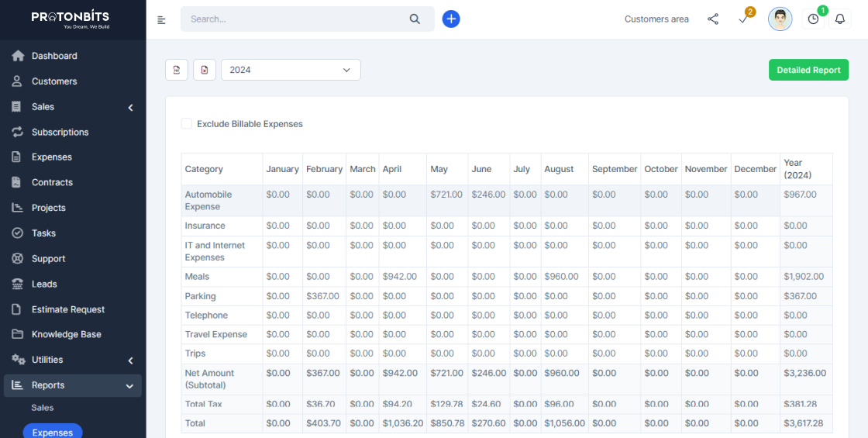This screenshot has width=868, height=438.
Task: Click the search magnifier icon
Action: 415,19
